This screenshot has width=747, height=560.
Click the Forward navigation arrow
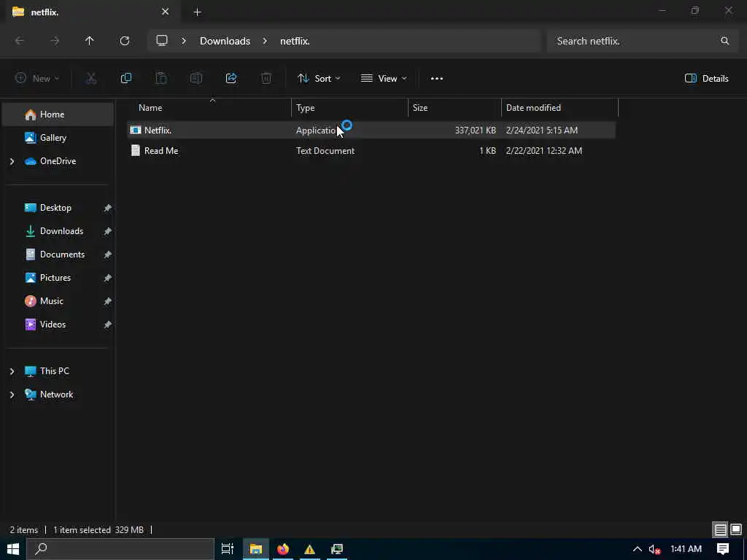[55, 41]
